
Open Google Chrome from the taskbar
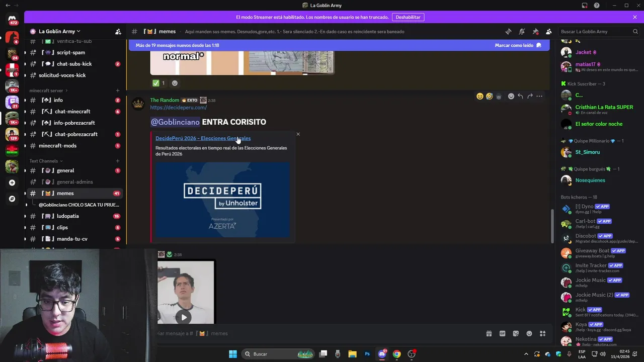point(397,354)
